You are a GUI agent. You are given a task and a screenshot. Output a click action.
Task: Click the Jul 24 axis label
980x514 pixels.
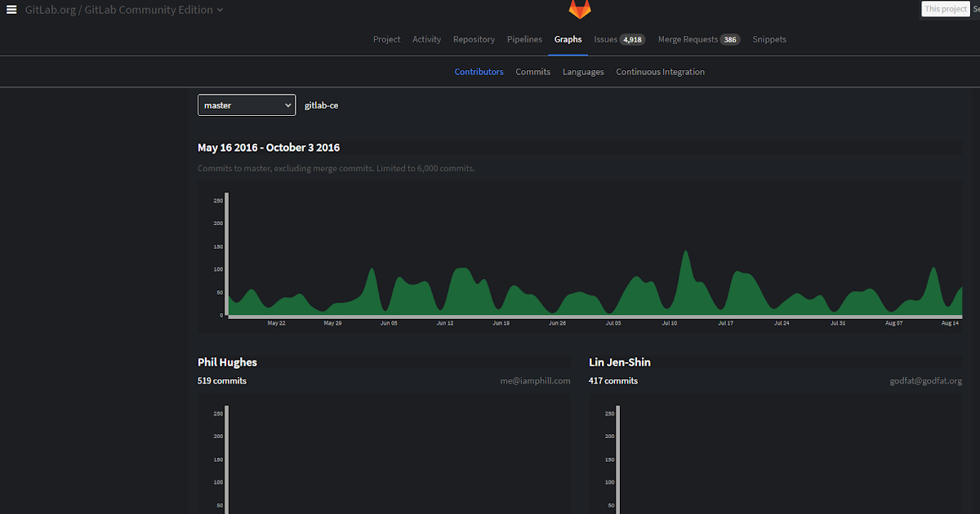[x=782, y=323]
